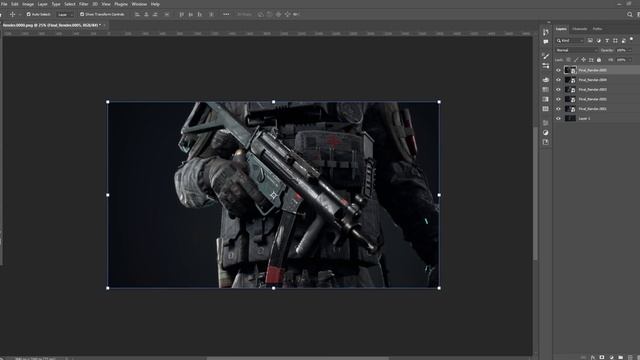Hide the Final_Render.0004 layer
This screenshot has height=360, width=640.
(x=558, y=80)
